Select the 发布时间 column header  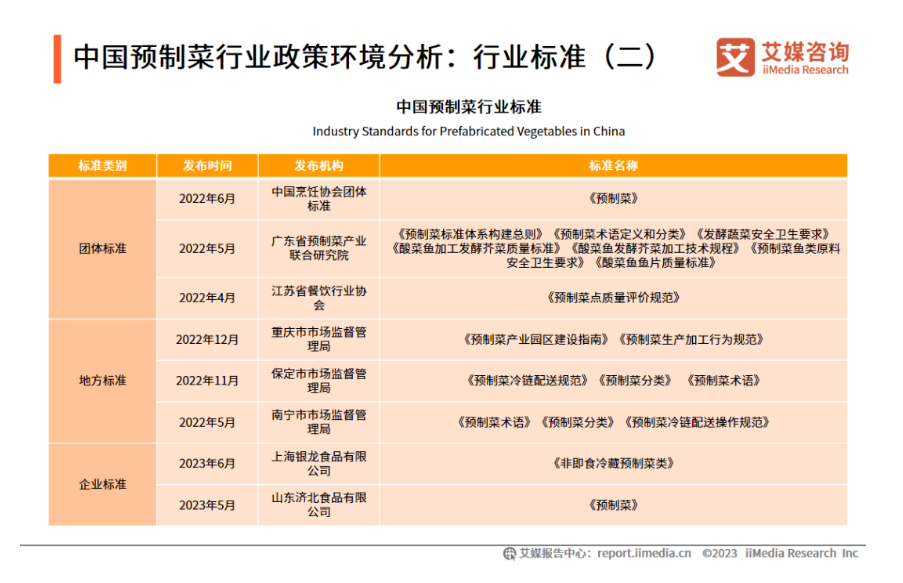coord(207,166)
